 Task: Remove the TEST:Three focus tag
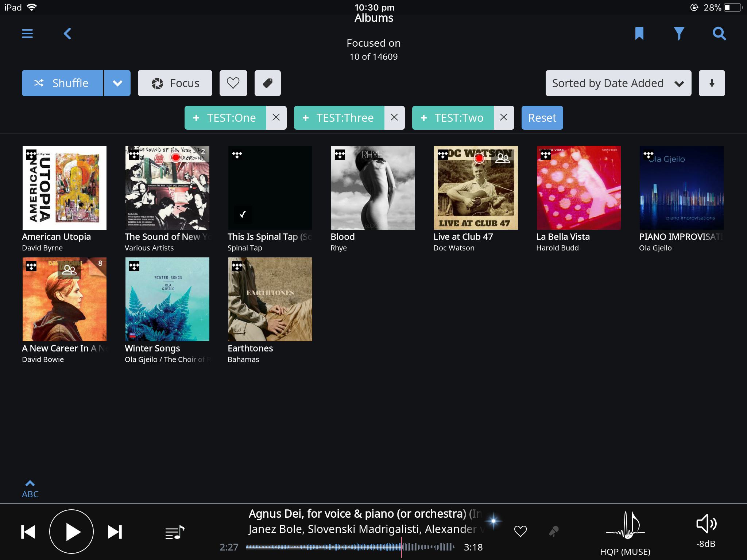point(394,117)
